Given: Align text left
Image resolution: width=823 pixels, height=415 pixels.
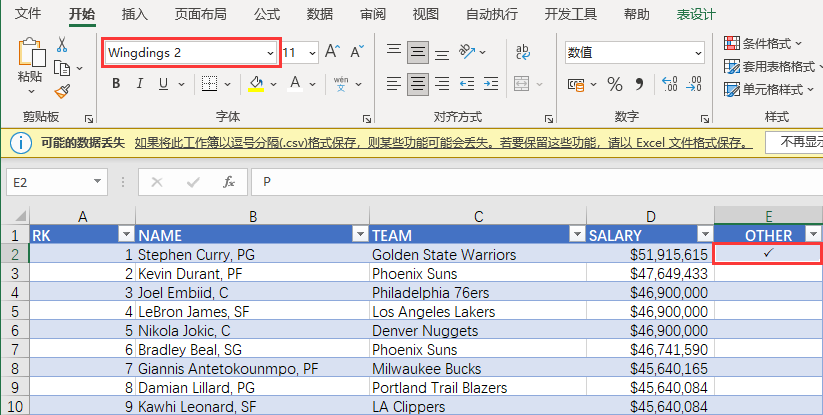Looking at the screenshot, I should 394,83.
